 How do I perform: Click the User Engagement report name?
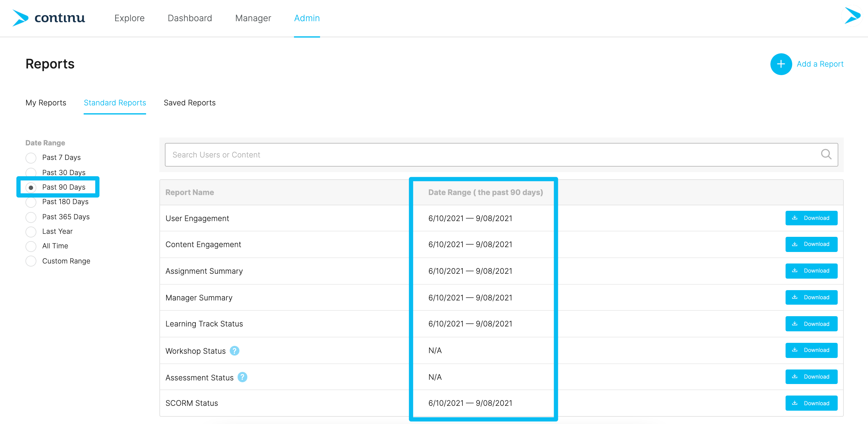[x=197, y=218]
